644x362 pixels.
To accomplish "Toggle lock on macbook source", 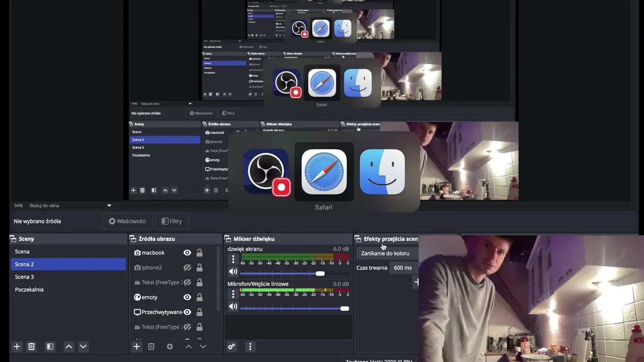I will coord(200,253).
